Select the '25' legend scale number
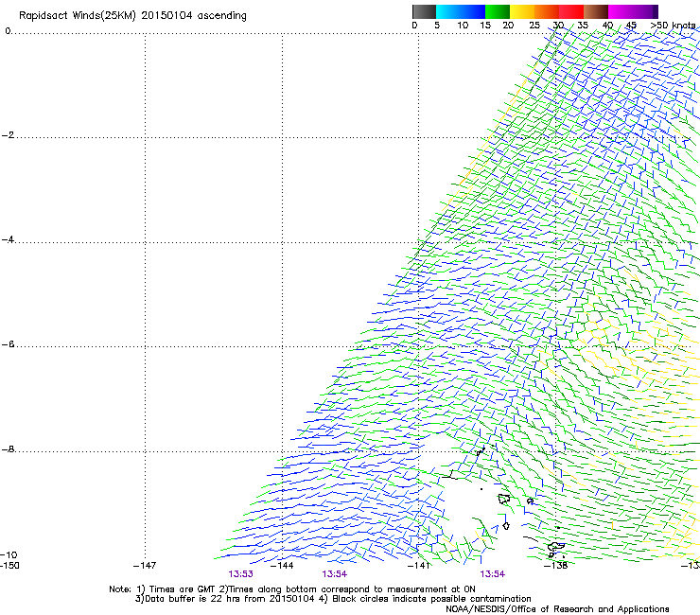The image size is (700, 615). point(534,26)
